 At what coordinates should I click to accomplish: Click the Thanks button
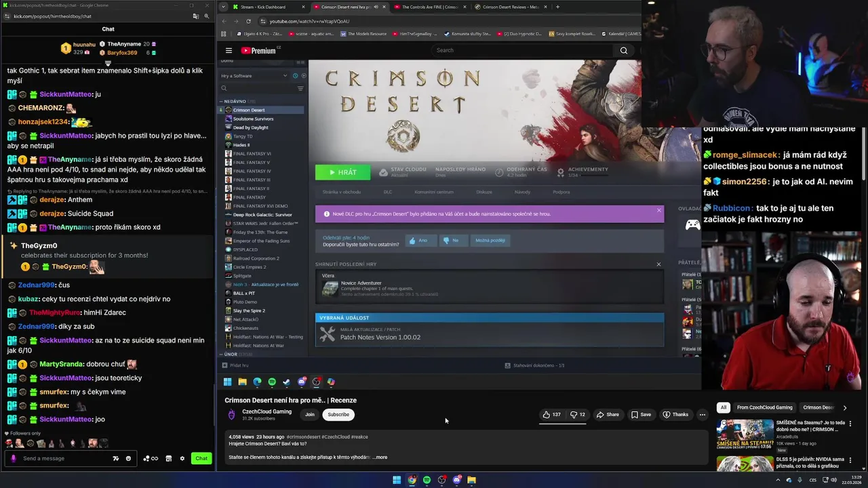coord(675,415)
